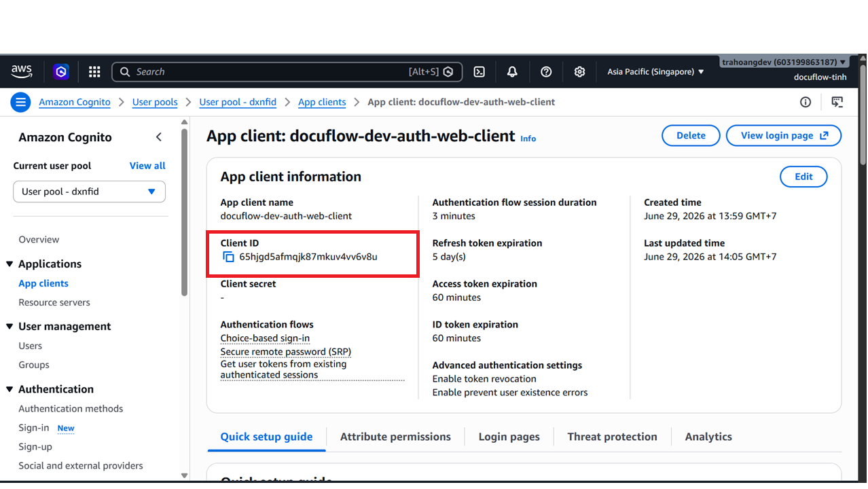Open the Asia Pacific (Singapore) region dropdown
The height and width of the screenshot is (489, 868).
[x=655, y=71]
